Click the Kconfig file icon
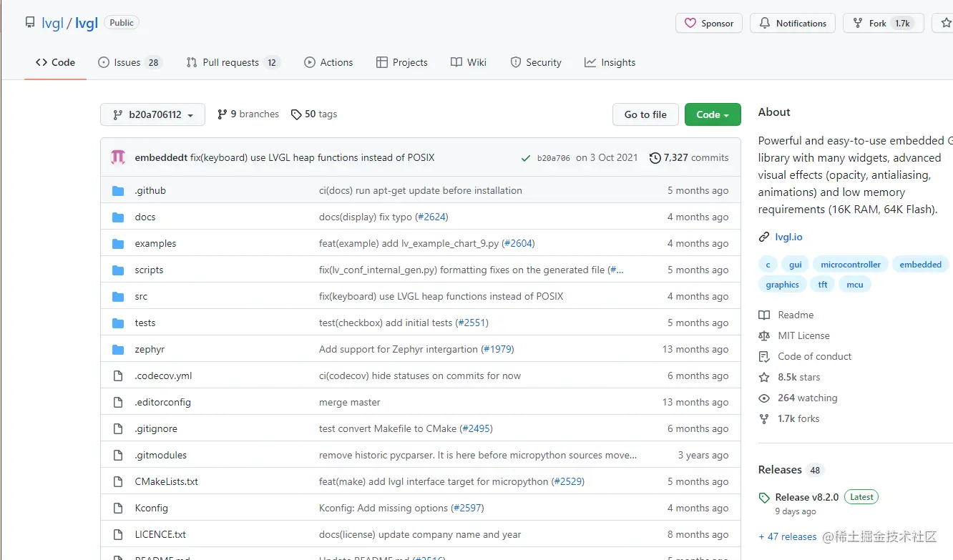953x560 pixels. point(118,509)
